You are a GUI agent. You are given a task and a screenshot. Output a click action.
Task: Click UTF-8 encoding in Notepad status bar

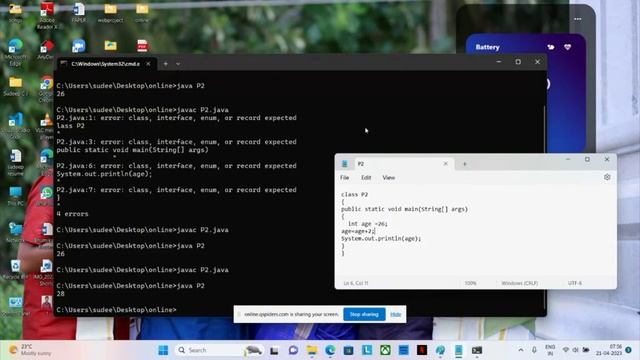[575, 283]
